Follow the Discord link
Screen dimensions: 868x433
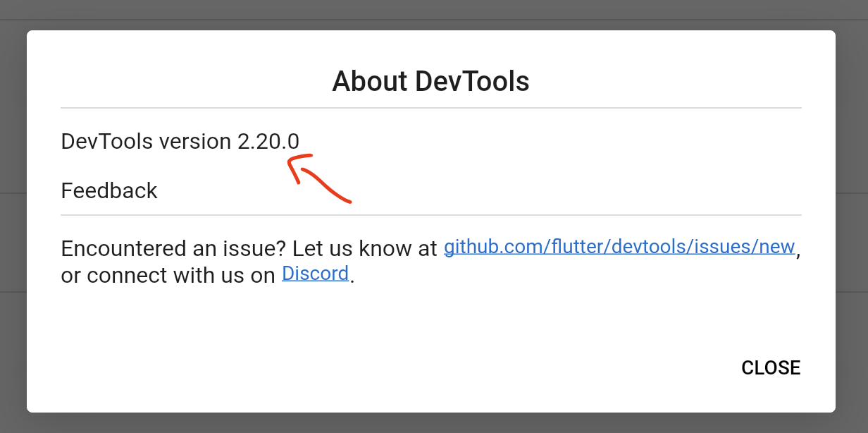click(316, 273)
